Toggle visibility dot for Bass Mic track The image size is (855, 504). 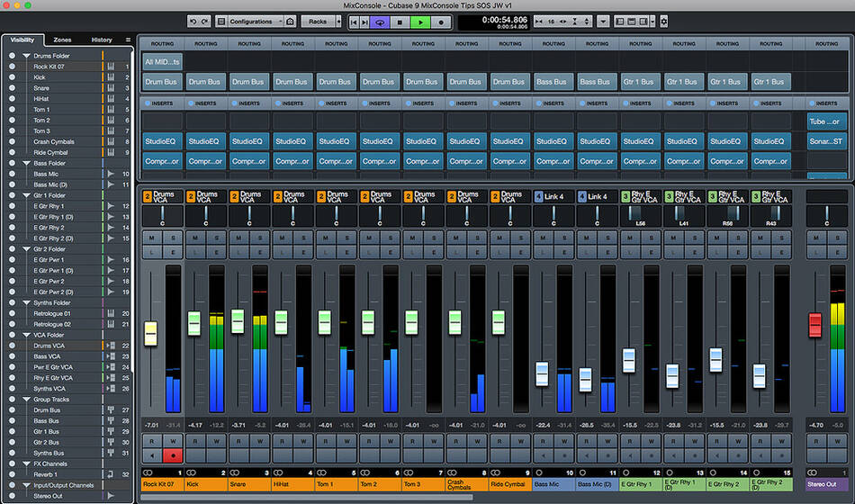[12, 174]
